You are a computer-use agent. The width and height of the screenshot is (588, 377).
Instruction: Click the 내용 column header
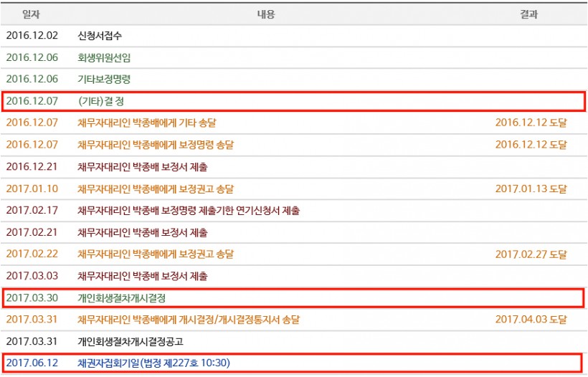266,14
